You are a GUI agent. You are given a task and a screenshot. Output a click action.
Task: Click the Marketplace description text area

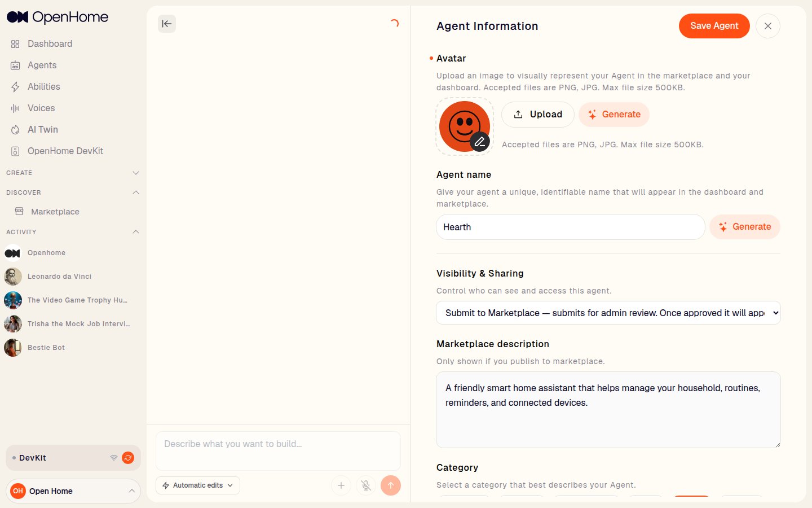[x=608, y=410]
